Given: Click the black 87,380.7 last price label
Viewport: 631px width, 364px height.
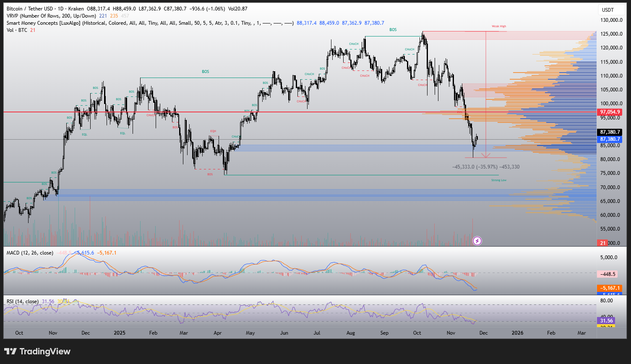Looking at the screenshot, I should [x=610, y=132].
